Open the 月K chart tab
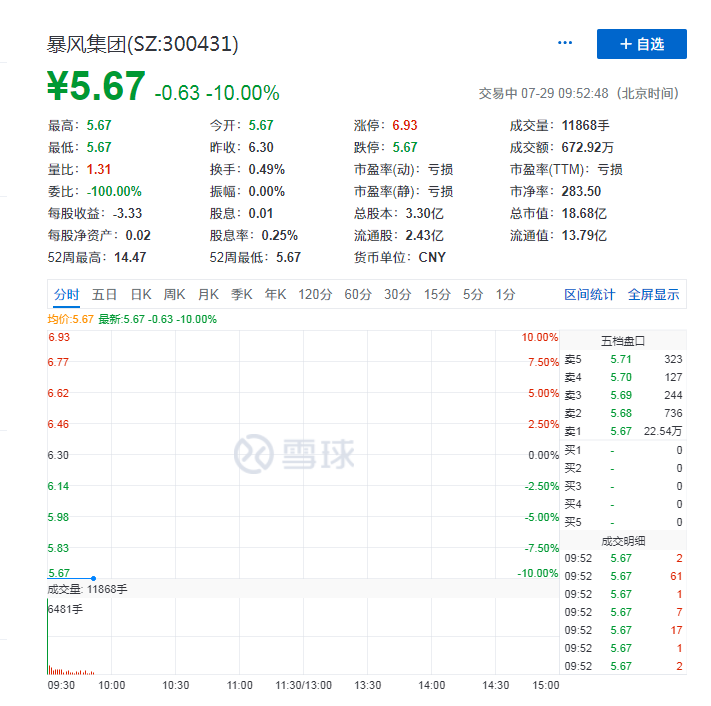Image resolution: width=711 pixels, height=706 pixels. pos(208,294)
